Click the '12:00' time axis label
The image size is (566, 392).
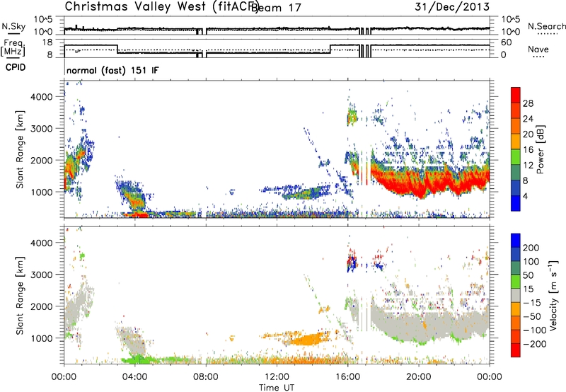277,377
